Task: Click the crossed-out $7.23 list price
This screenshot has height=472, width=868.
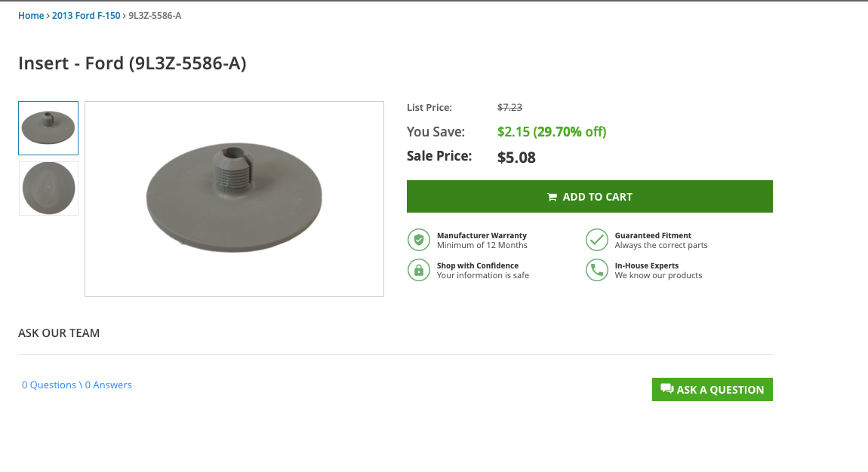Action: click(x=510, y=107)
